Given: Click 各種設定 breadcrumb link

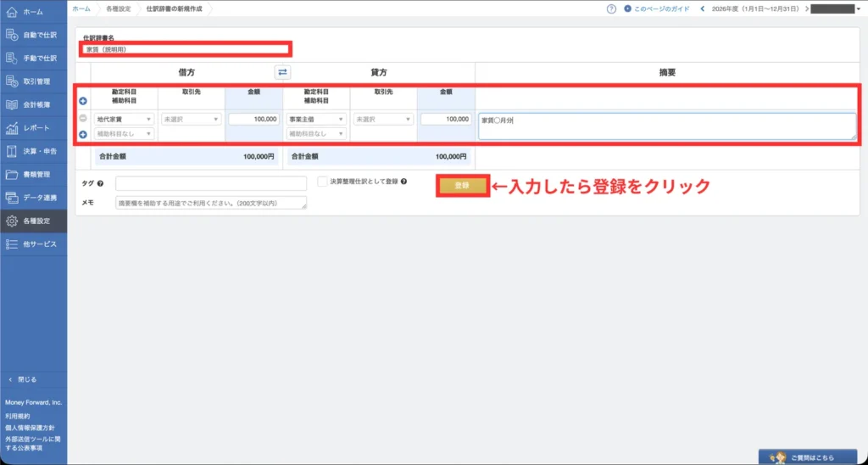Looking at the screenshot, I should tap(119, 8).
